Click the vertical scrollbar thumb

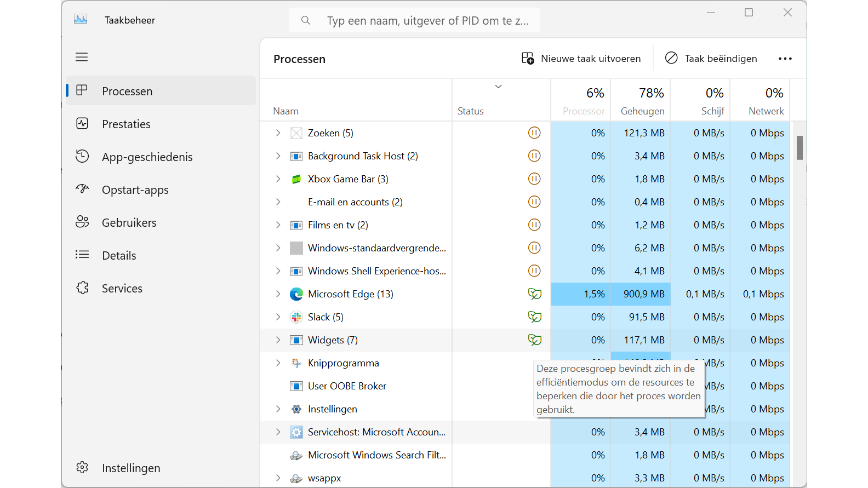800,148
